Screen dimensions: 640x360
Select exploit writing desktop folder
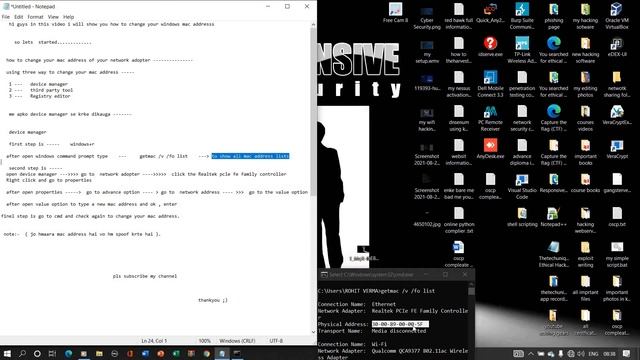point(585,254)
